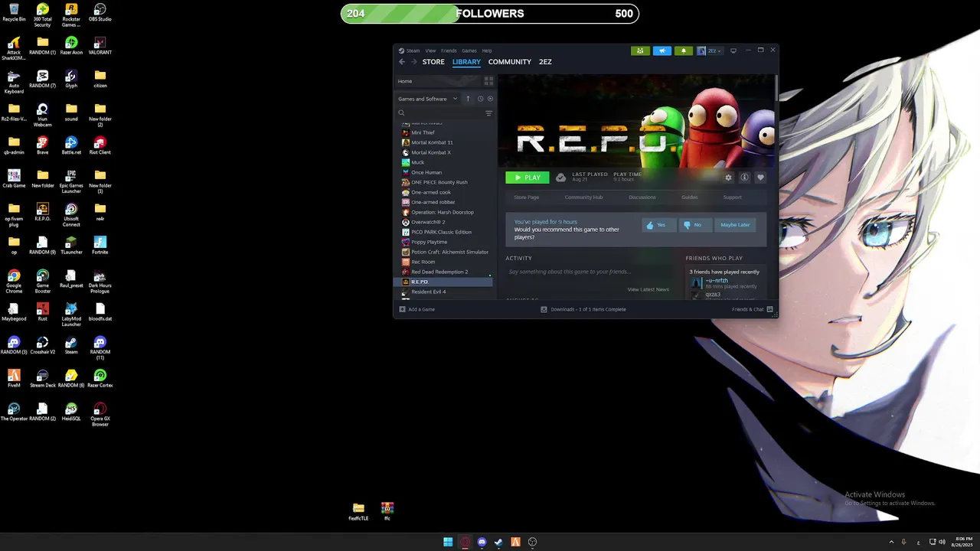
Task: Click the Recycle Bin desktop icon
Action: coord(14,13)
